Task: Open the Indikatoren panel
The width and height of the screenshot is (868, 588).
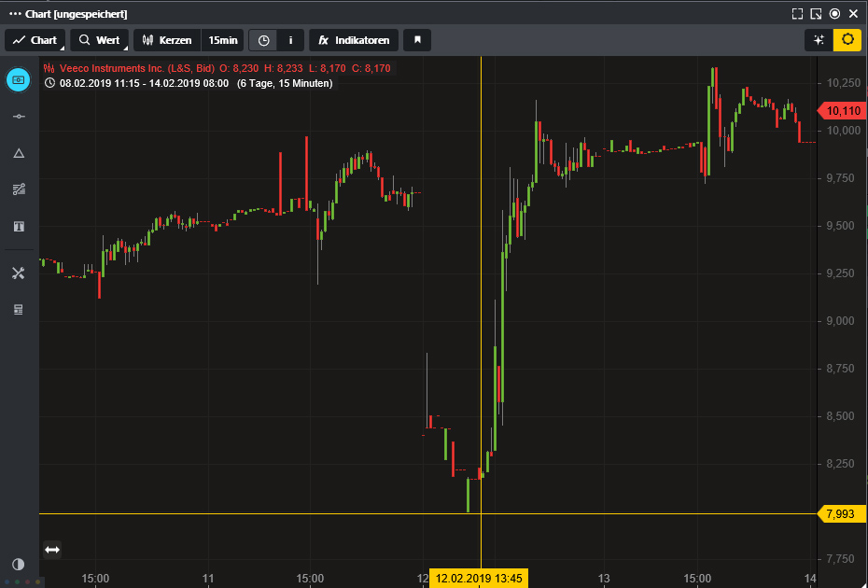Action: point(354,40)
